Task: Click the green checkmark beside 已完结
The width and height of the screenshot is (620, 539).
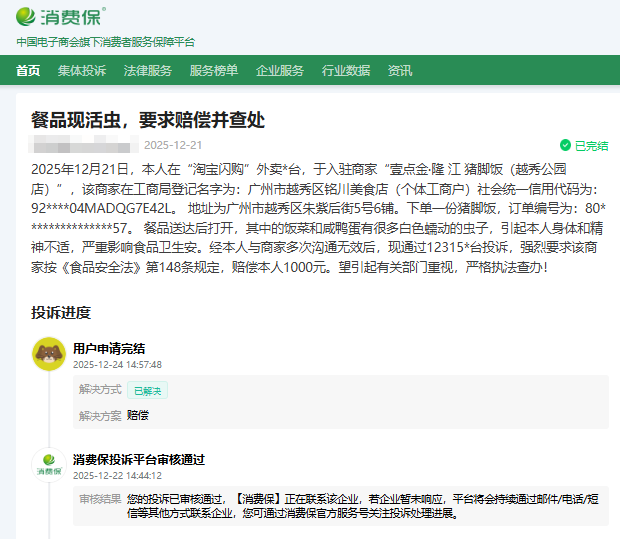Action: tap(565, 145)
